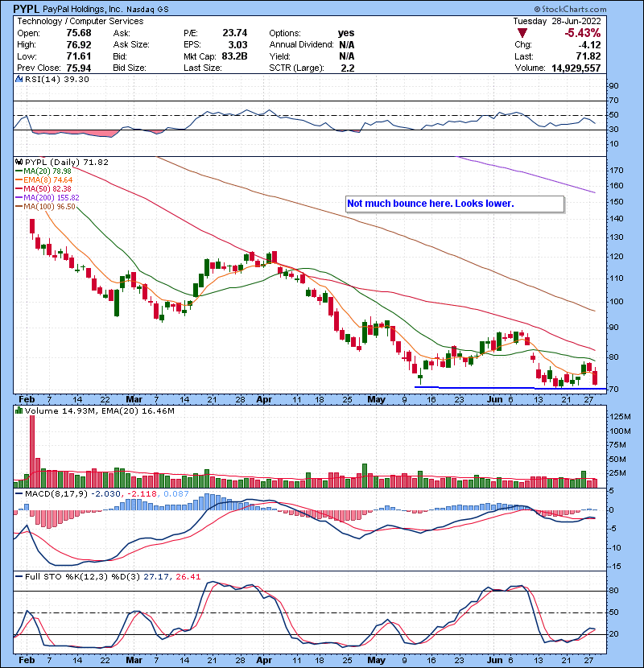Click the SCTR (Large) 2.2 value
The height and width of the screenshot is (668, 644).
348,68
